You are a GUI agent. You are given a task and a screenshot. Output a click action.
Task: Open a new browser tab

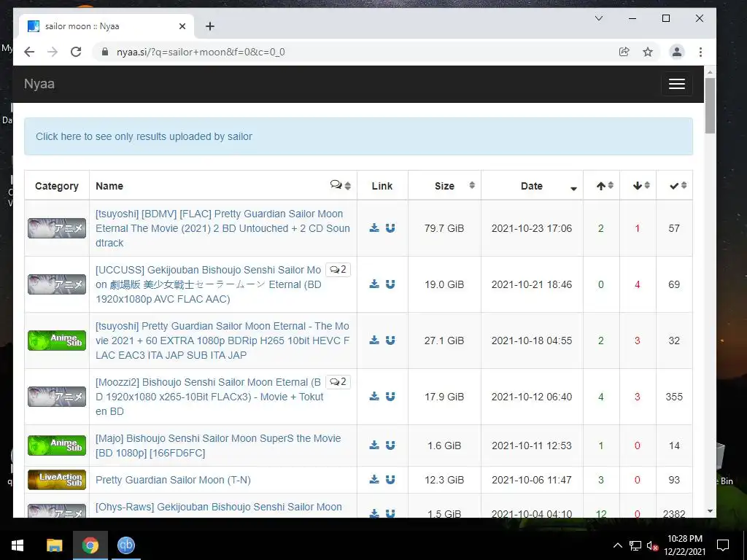pos(209,26)
